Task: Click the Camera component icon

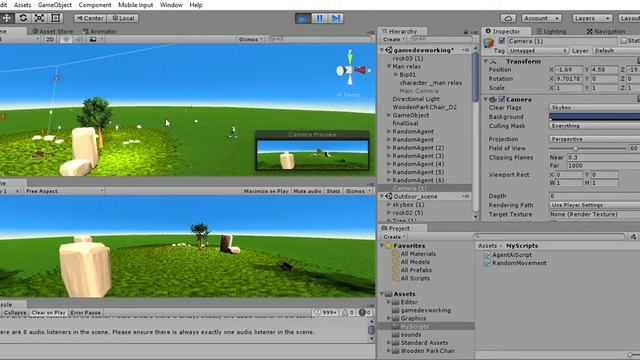Action: coord(493,99)
